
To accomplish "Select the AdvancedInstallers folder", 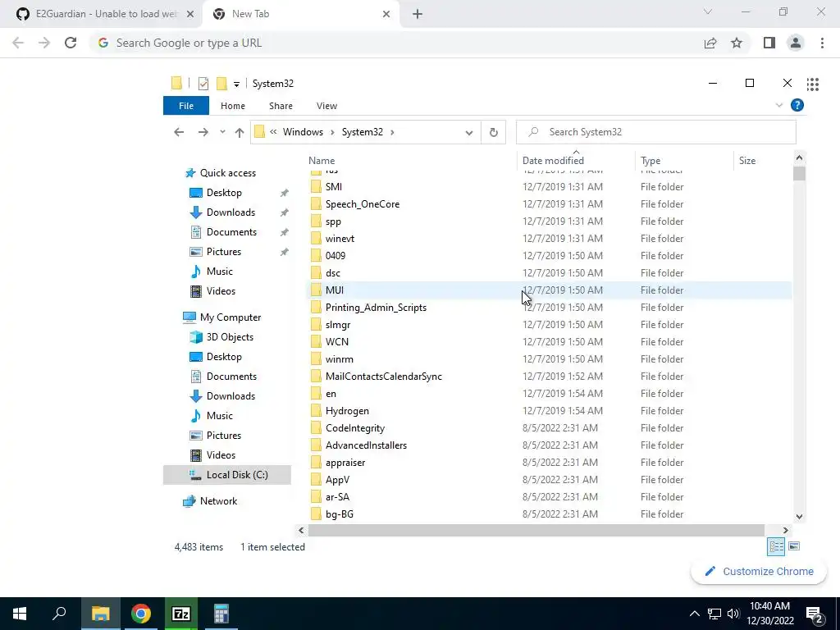I will tap(366, 445).
